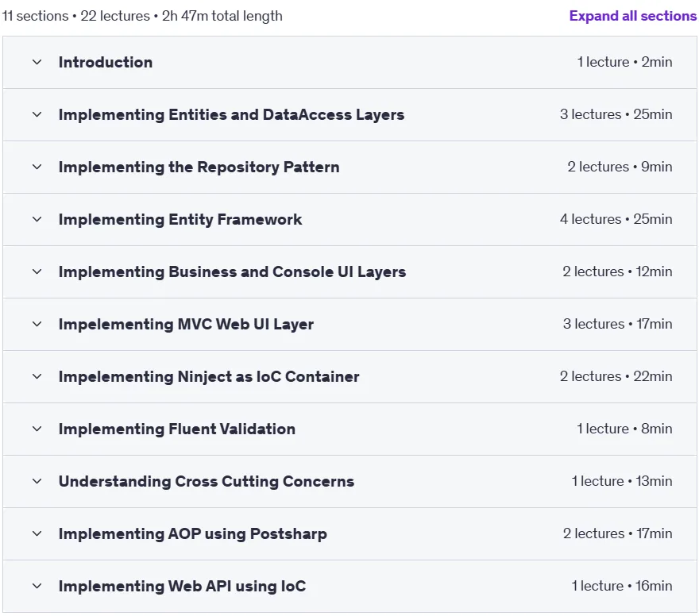Click the 2 lectures 22min Ninject label
The image size is (699, 616).
tap(616, 376)
